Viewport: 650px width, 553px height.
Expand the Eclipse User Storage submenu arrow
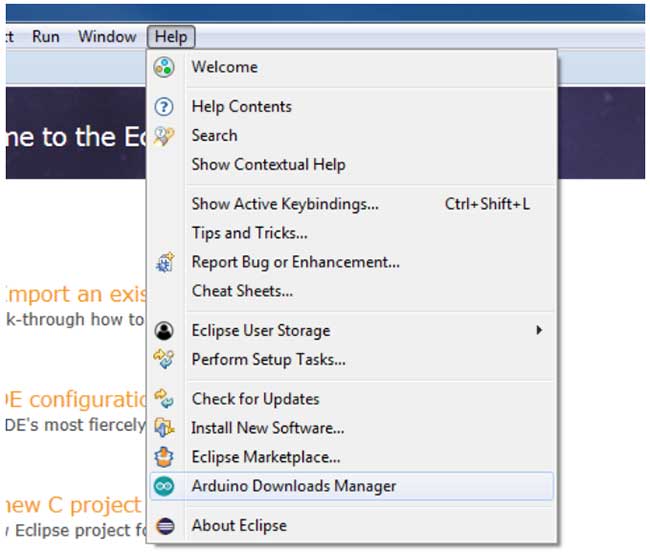(x=539, y=330)
